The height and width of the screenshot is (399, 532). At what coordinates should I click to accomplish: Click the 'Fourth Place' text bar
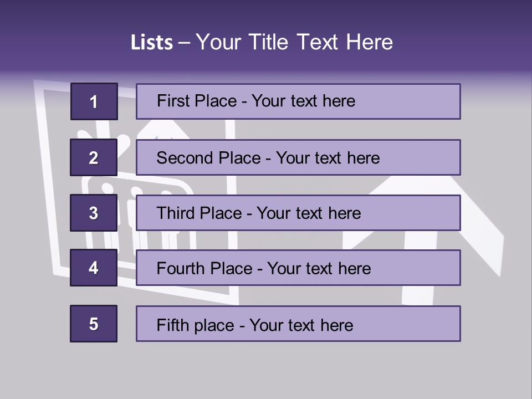tap(298, 268)
